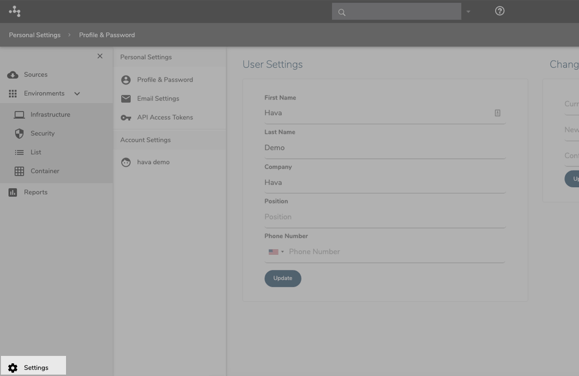Select Email Settings
This screenshot has width=579, height=376.
click(x=158, y=99)
